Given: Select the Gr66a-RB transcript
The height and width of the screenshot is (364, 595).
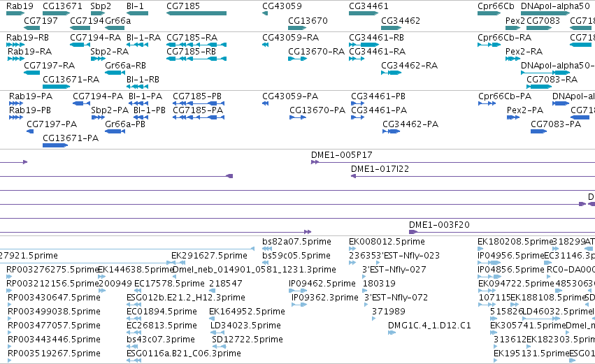Looking at the screenshot, I should pyautogui.click(x=115, y=73).
